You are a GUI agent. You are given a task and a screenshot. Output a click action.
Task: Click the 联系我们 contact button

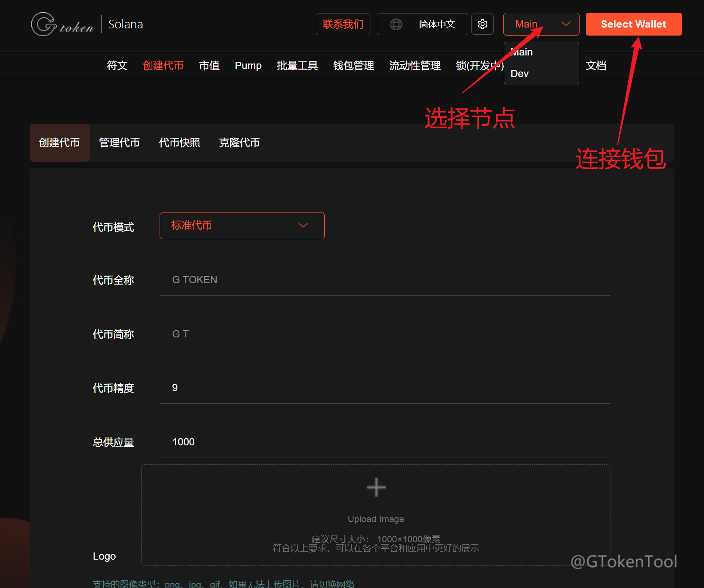(343, 24)
